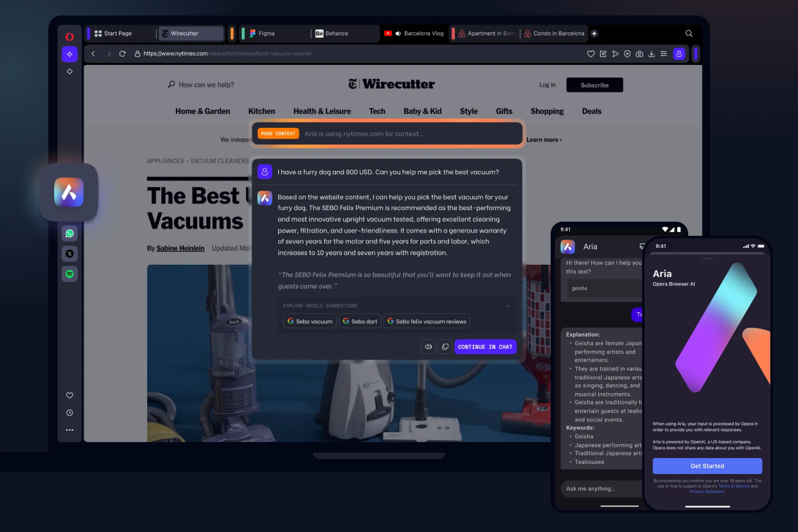Open Spotify from the sidebar

pyautogui.click(x=69, y=274)
